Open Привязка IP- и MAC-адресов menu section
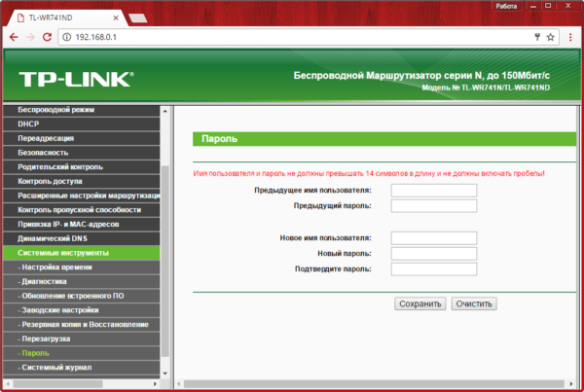This screenshot has height=392, width=584. click(82, 224)
